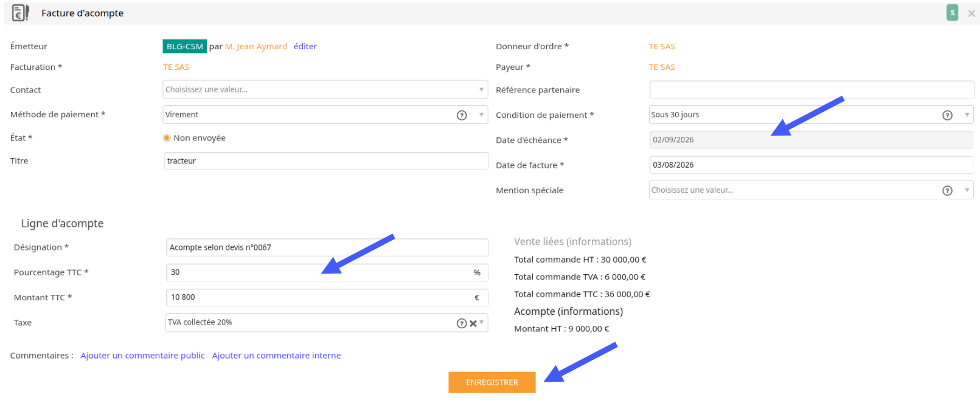Click the green S badge icon
This screenshot has width=980, height=403.
pos(952,13)
